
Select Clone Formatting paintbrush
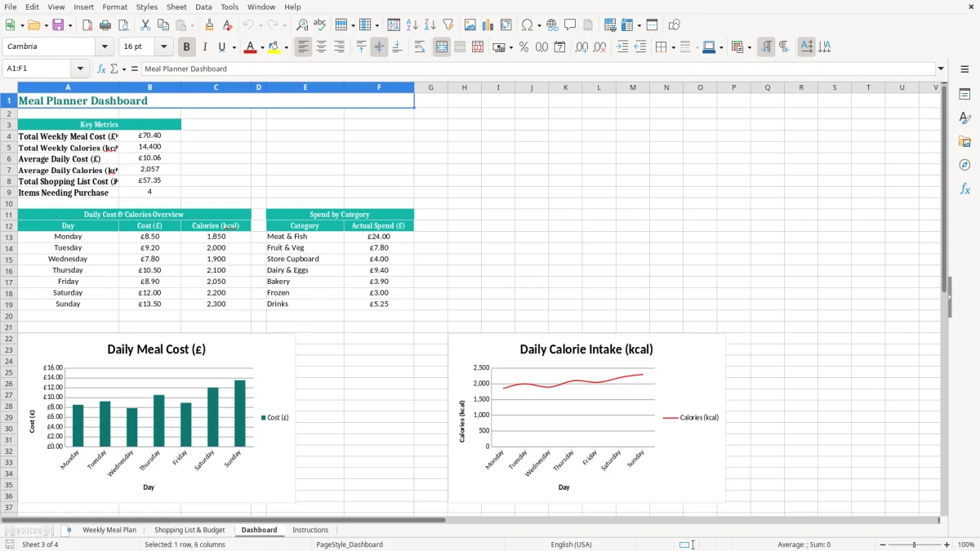(209, 25)
